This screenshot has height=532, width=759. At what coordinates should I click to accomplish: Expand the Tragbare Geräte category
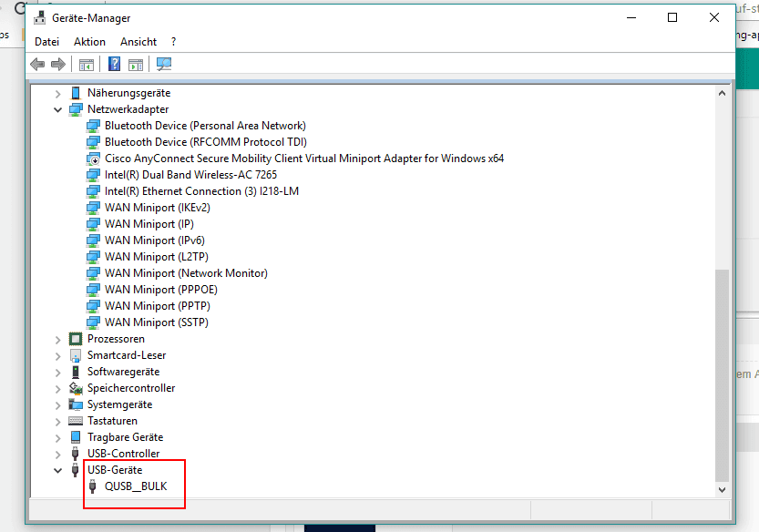pos(58,438)
